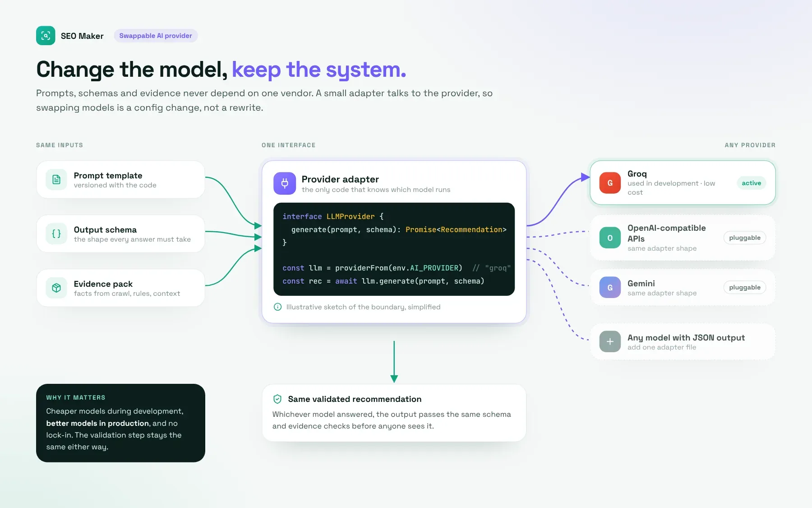This screenshot has width=812, height=508.
Task: Click pluggable badge on Gemini card
Action: point(745,288)
